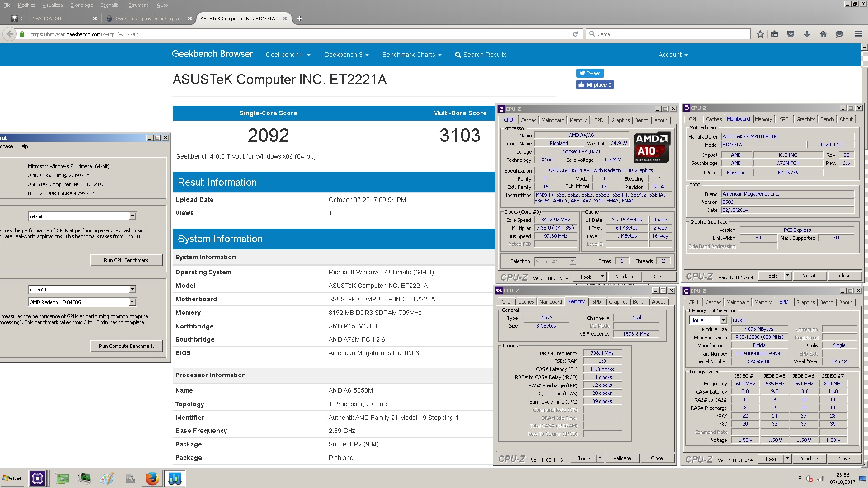Open the Firefox hamburger menu

click(x=859, y=34)
